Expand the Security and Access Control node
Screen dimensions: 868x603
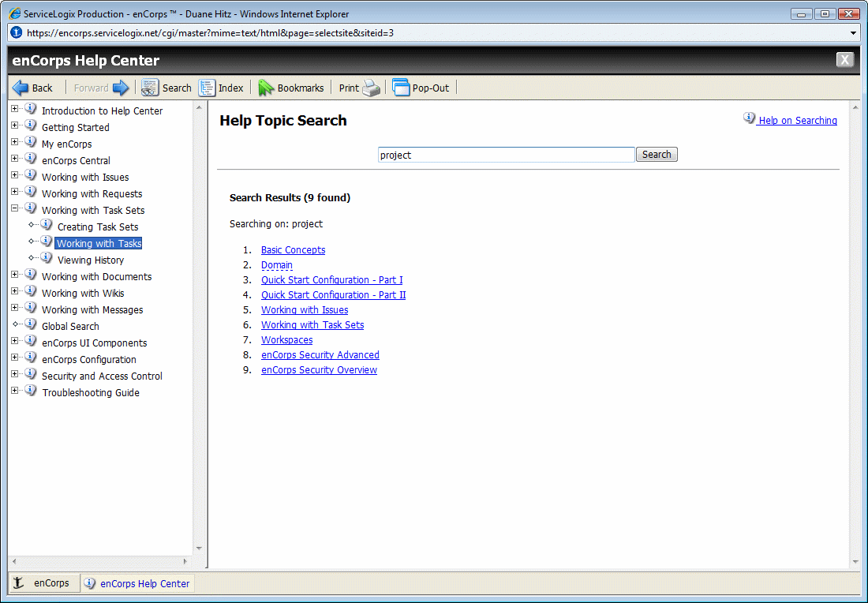coord(14,374)
